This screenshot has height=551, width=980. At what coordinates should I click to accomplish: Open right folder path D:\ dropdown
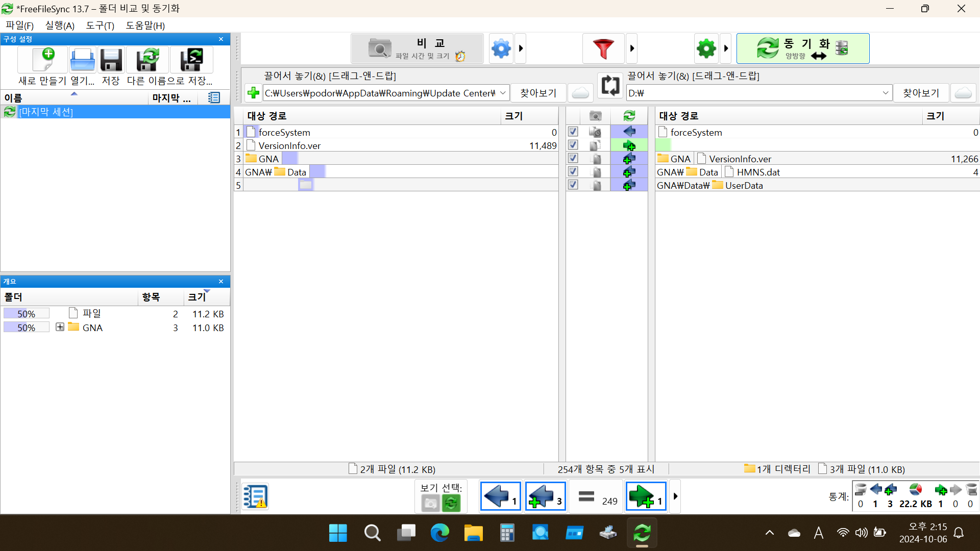(x=886, y=93)
